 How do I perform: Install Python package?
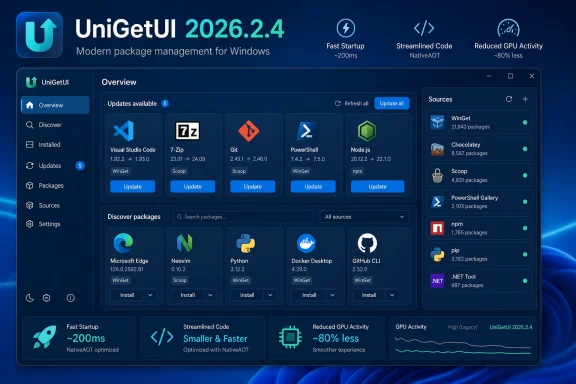point(247,295)
